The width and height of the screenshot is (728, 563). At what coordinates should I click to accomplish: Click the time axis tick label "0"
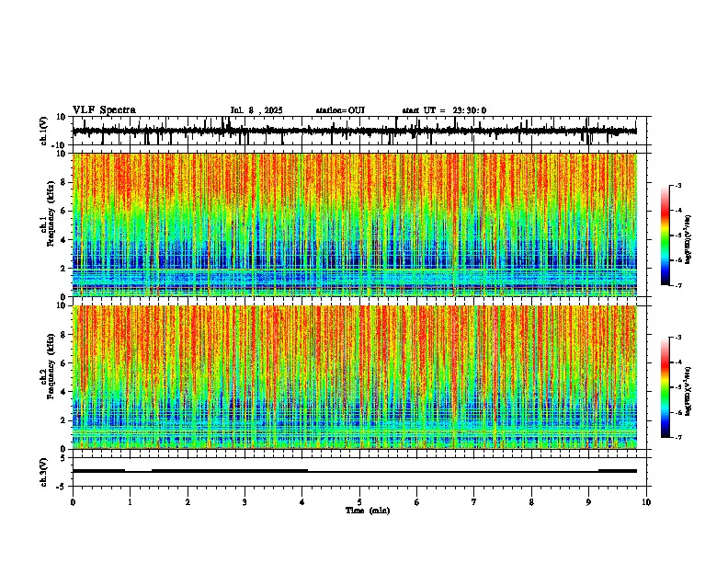click(x=73, y=502)
